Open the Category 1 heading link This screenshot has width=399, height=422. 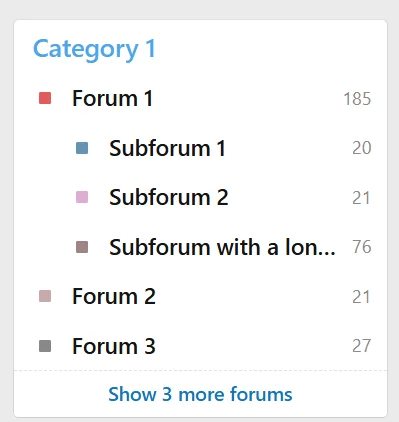click(x=94, y=49)
